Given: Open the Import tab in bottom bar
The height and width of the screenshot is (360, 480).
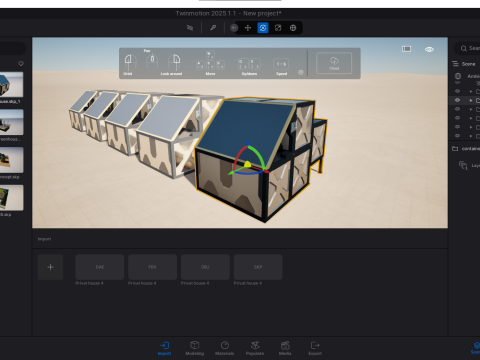Looking at the screenshot, I should [x=164, y=348].
